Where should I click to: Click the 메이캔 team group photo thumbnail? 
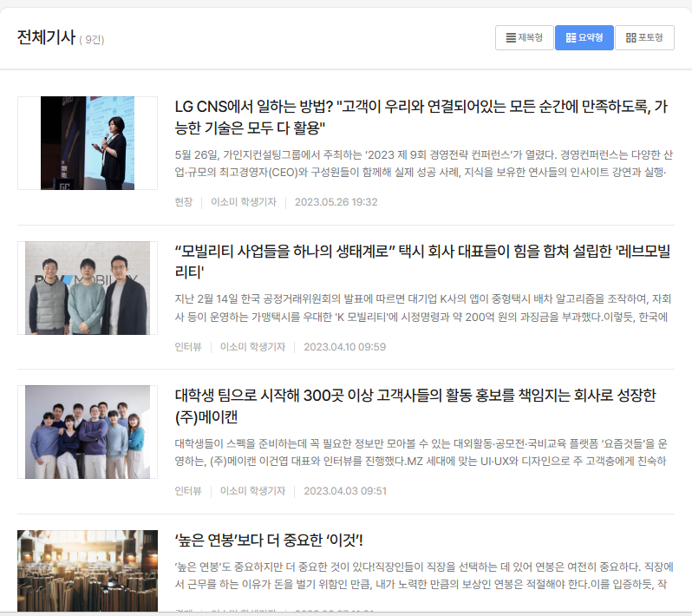88,432
